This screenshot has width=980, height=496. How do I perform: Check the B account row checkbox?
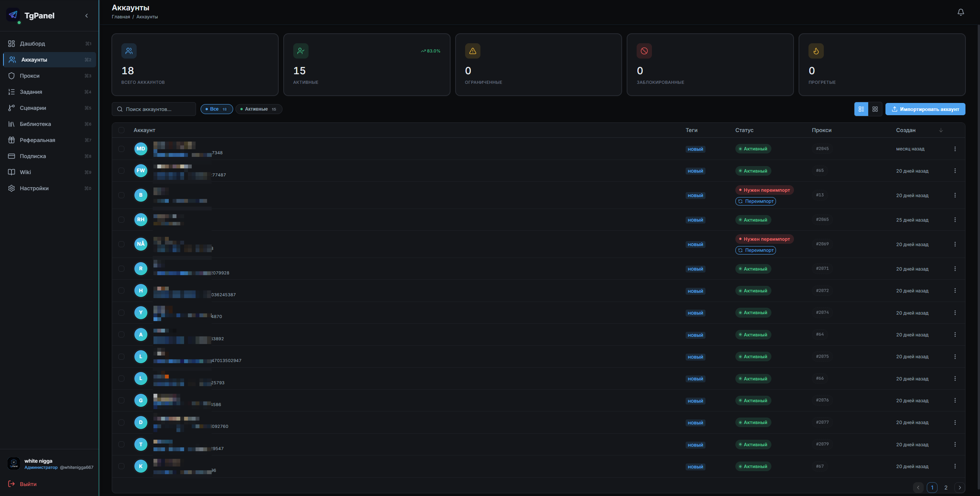121,195
